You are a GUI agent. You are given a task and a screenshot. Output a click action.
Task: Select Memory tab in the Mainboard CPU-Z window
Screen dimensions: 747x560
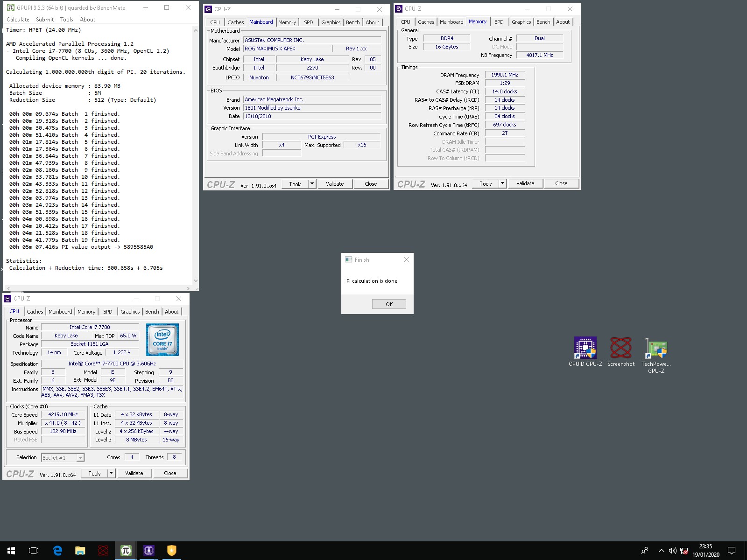[287, 22]
